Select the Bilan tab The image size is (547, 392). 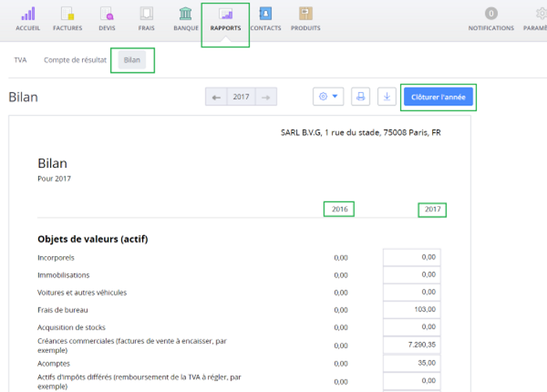[133, 60]
